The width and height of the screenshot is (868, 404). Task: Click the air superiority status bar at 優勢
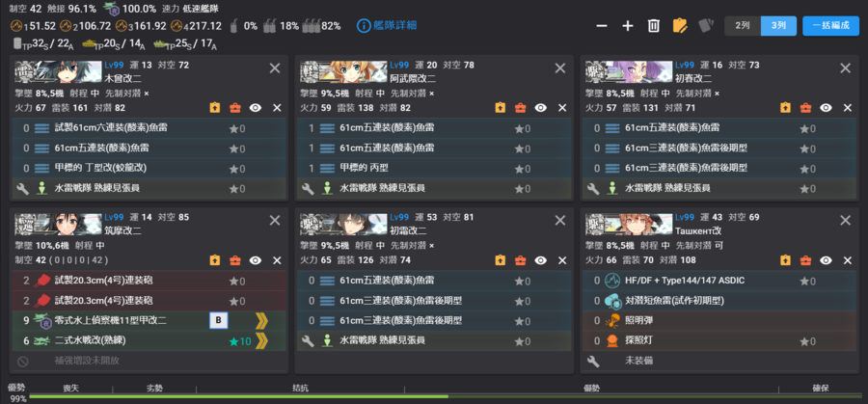(x=591, y=390)
